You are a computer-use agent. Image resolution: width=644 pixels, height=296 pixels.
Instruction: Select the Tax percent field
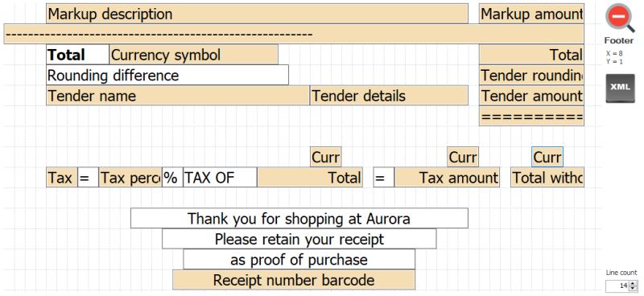pos(130,177)
